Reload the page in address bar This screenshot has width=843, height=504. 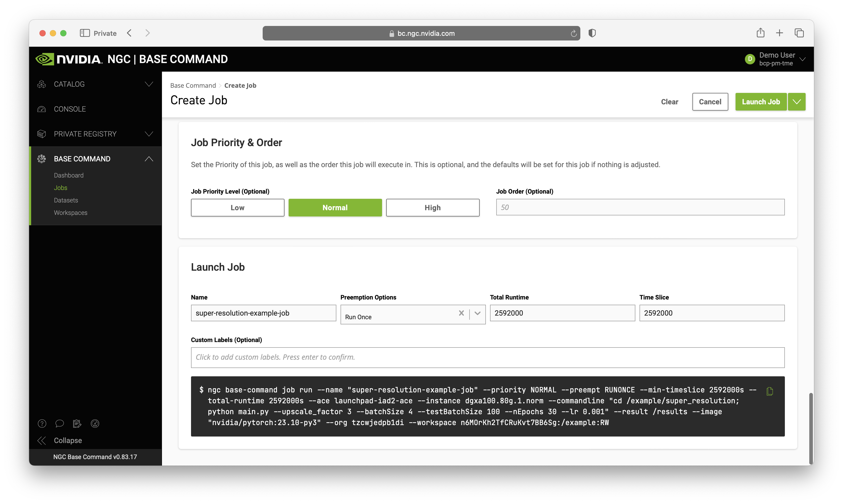(573, 33)
